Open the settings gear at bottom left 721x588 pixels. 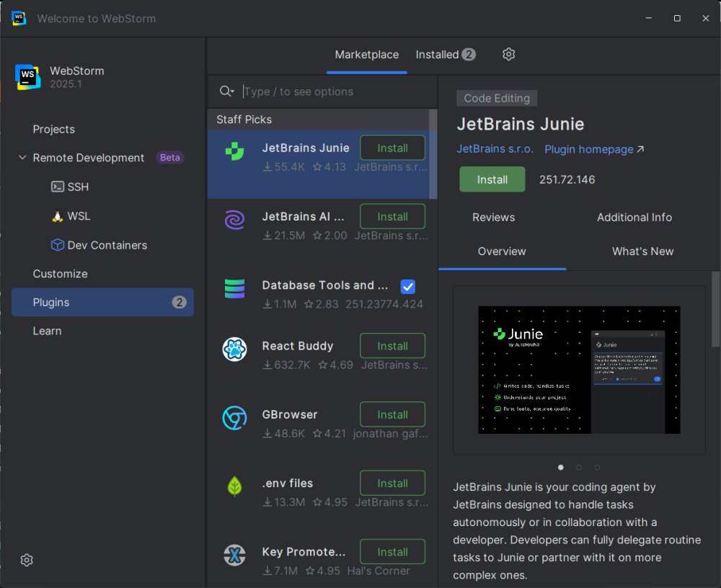[x=27, y=560]
